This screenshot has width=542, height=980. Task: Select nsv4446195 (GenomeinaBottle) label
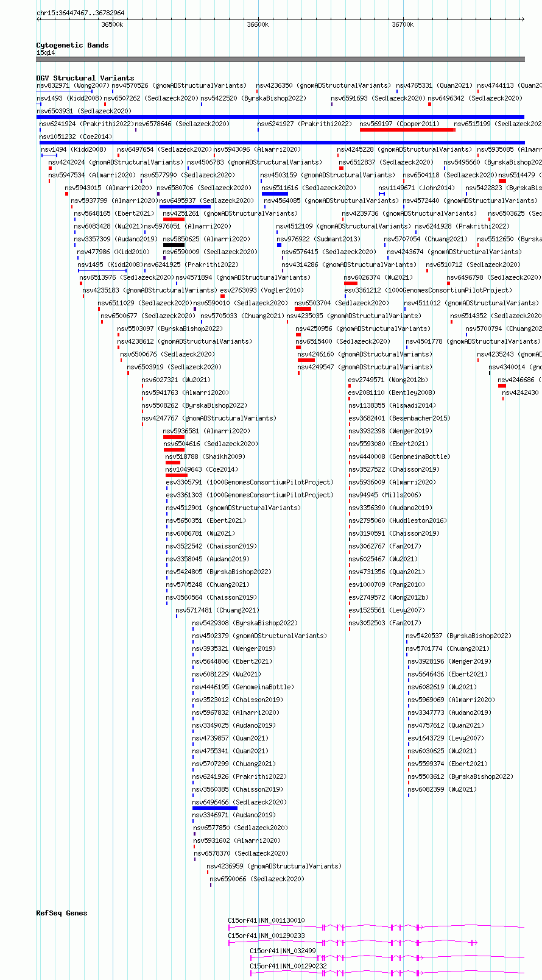(x=243, y=687)
